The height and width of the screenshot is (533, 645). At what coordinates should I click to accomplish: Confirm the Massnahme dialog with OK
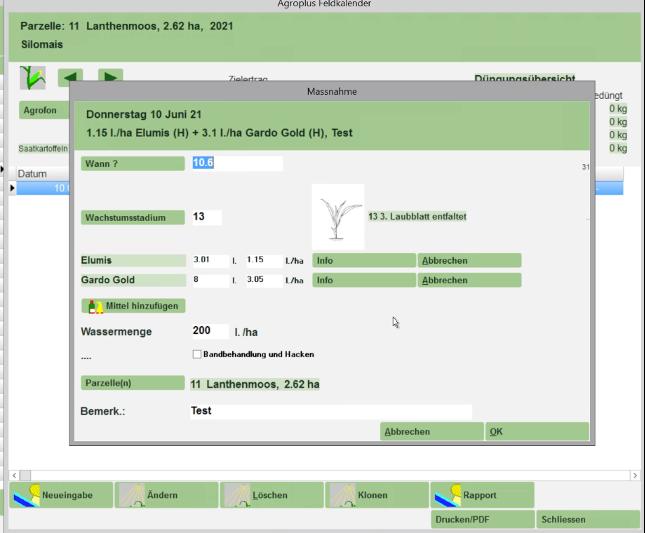536,432
